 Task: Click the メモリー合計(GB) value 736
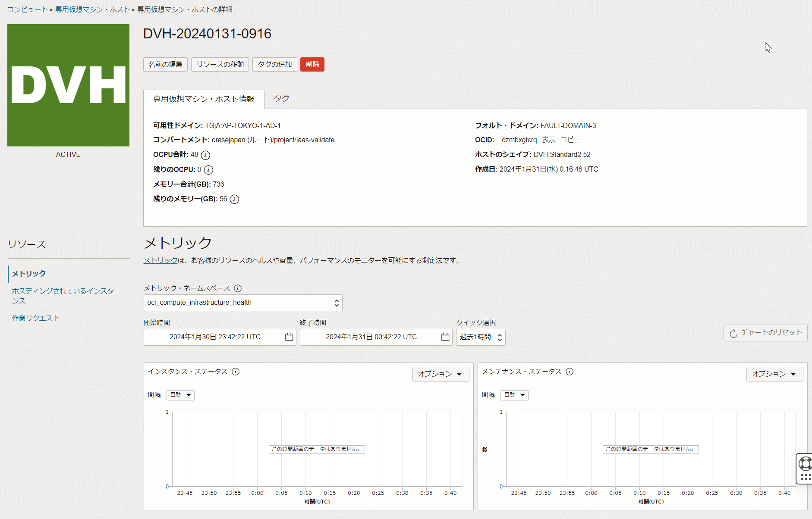click(218, 184)
